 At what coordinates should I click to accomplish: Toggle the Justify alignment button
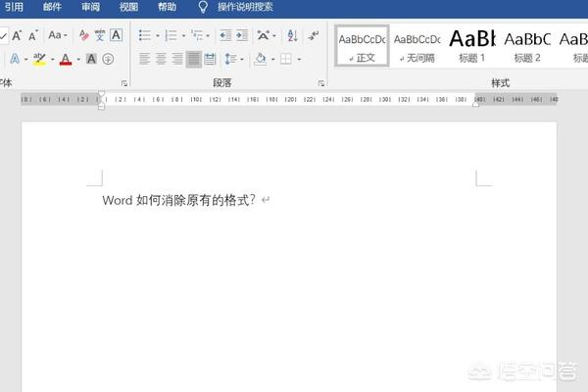[x=195, y=59]
